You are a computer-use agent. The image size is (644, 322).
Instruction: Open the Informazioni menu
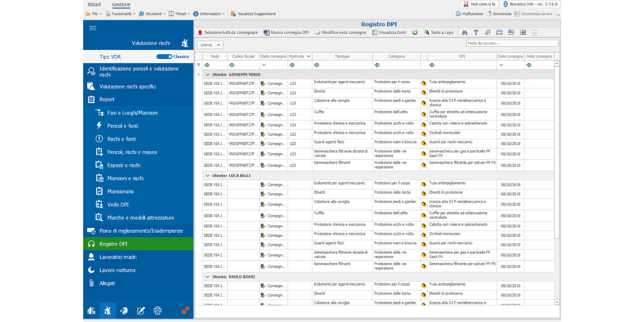tap(210, 14)
